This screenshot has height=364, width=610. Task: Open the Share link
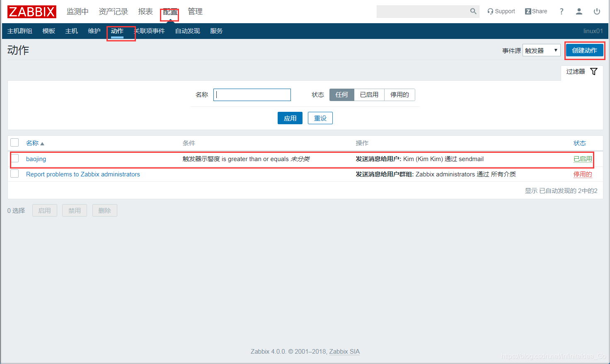pos(536,12)
